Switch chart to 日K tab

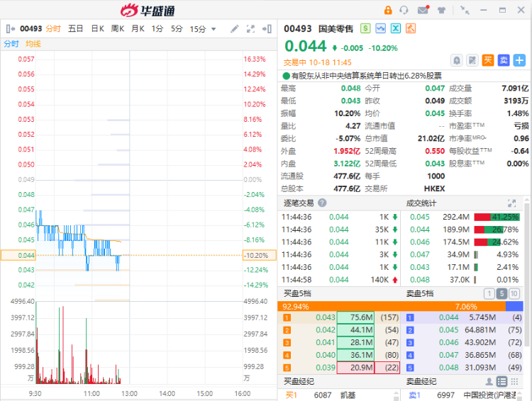click(x=97, y=29)
